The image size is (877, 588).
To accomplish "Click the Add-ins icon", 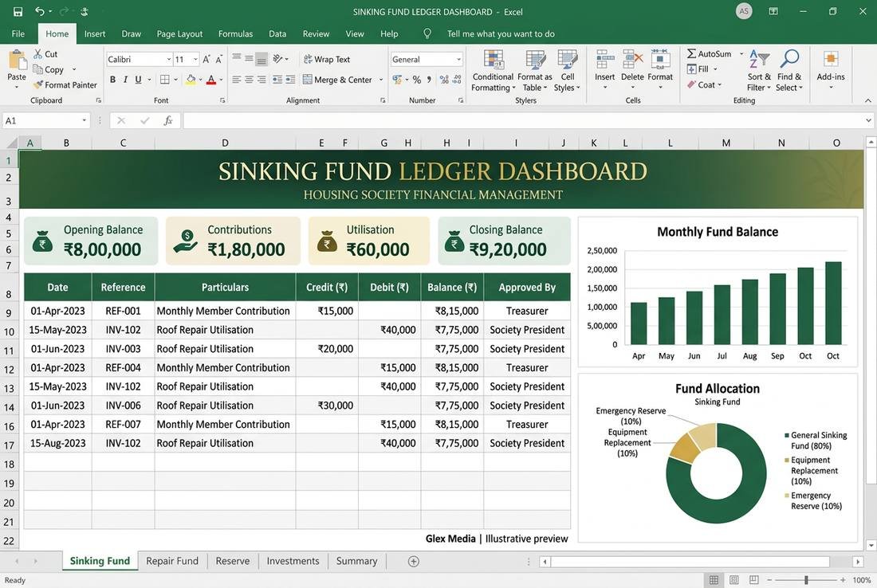I will [x=831, y=59].
